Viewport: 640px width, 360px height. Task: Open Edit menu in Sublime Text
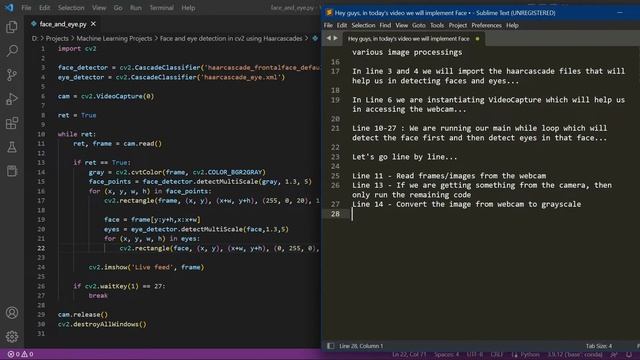pyautogui.click(x=342, y=25)
